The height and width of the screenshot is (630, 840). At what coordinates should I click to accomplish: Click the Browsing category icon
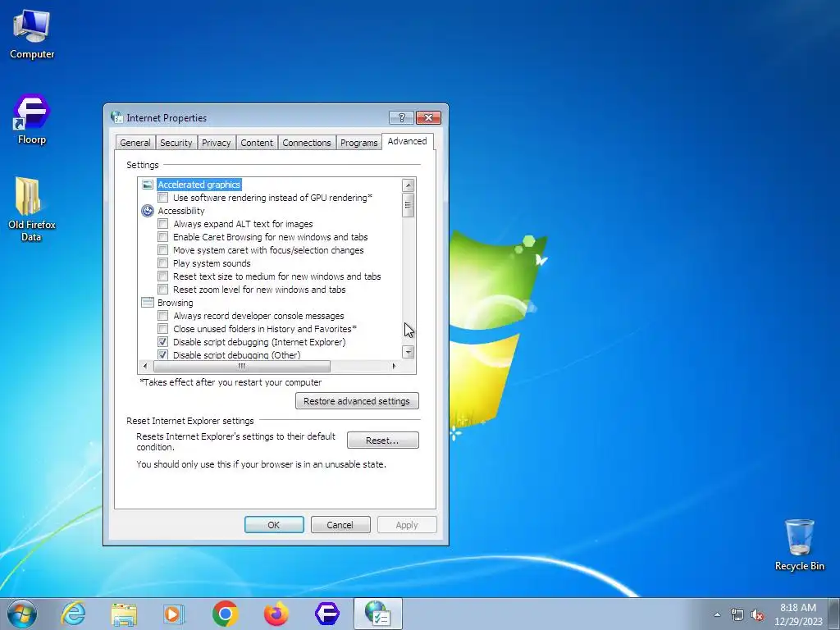(x=148, y=303)
